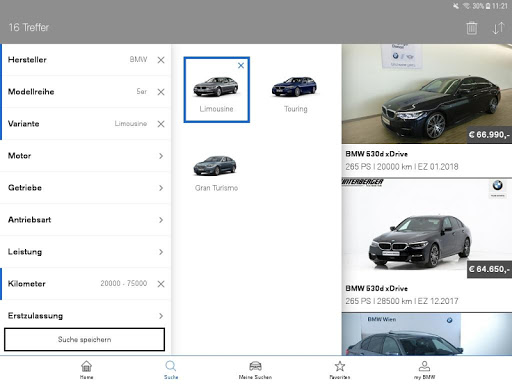512x384 pixels.
Task: Open the my BMW tab
Action: [424, 370]
